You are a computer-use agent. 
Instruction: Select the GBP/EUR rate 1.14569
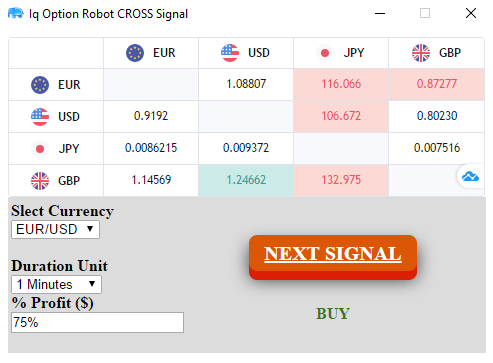pos(151,180)
